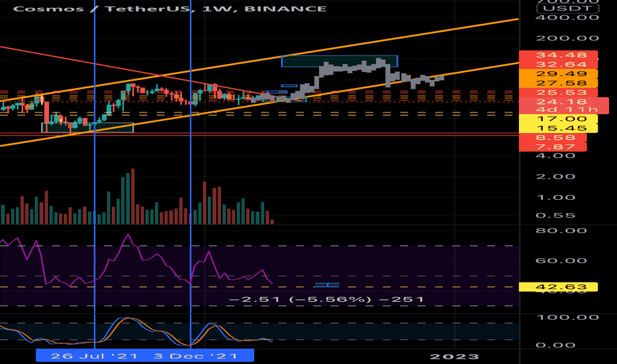Click the 27.58 orange price label
Viewport: 617px width, 364px height.
pyautogui.click(x=558, y=83)
